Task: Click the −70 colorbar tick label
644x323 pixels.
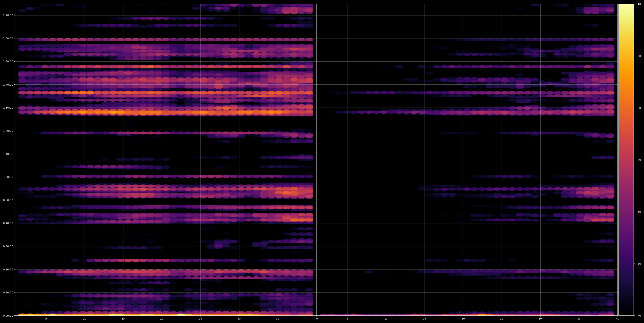Action: pos(638,315)
